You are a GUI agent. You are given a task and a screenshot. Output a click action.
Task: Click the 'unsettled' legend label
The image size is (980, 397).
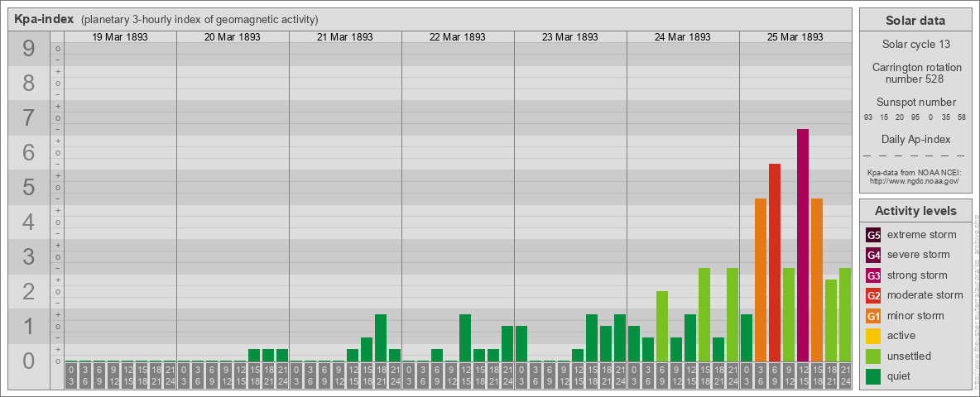(910, 356)
